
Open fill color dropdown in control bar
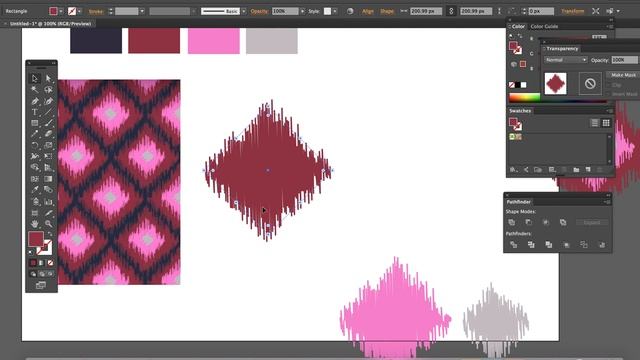[x=61, y=11]
